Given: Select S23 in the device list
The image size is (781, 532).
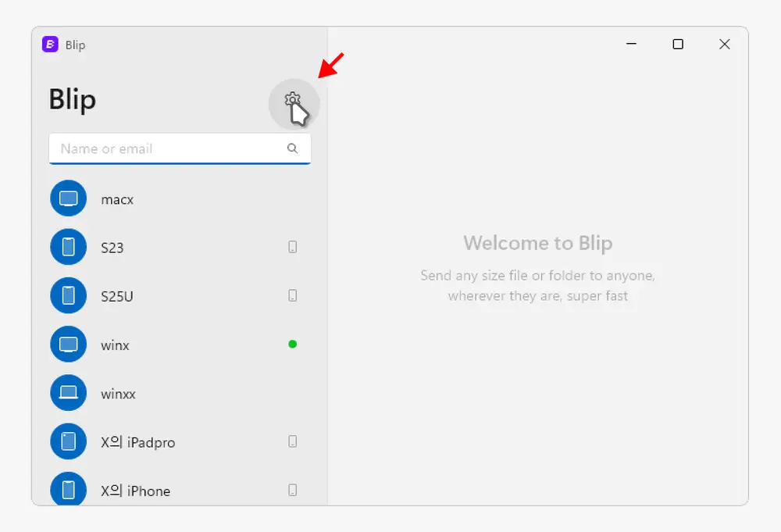Looking at the screenshot, I should tap(112, 248).
